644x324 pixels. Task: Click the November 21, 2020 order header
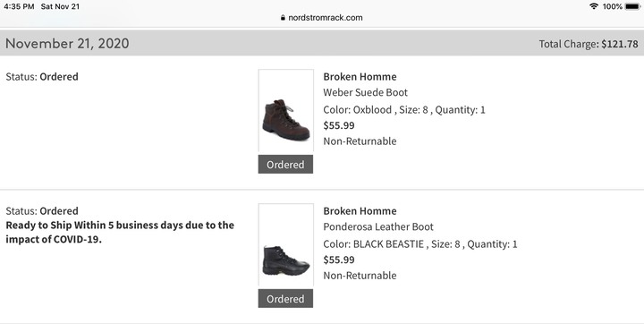click(x=67, y=43)
